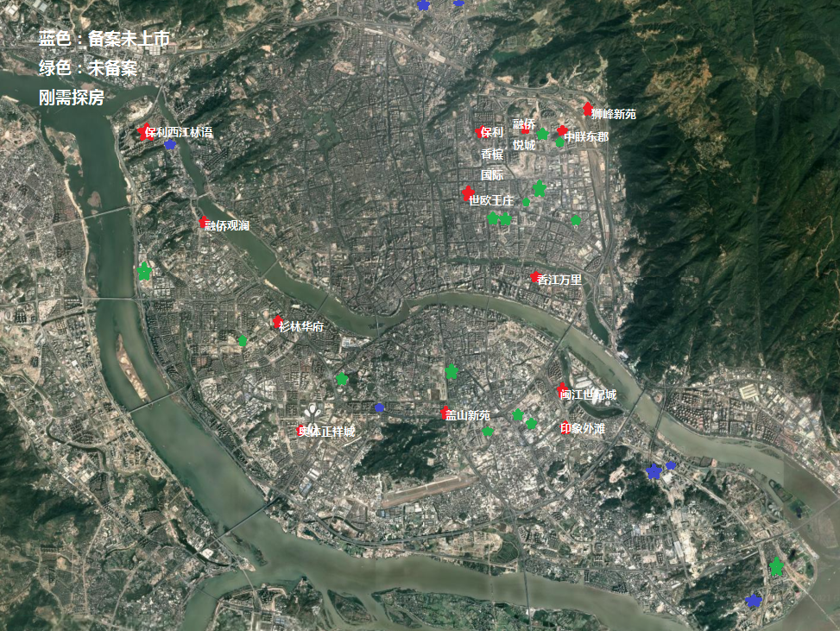Click the 狮峰新苑 label

point(614,114)
